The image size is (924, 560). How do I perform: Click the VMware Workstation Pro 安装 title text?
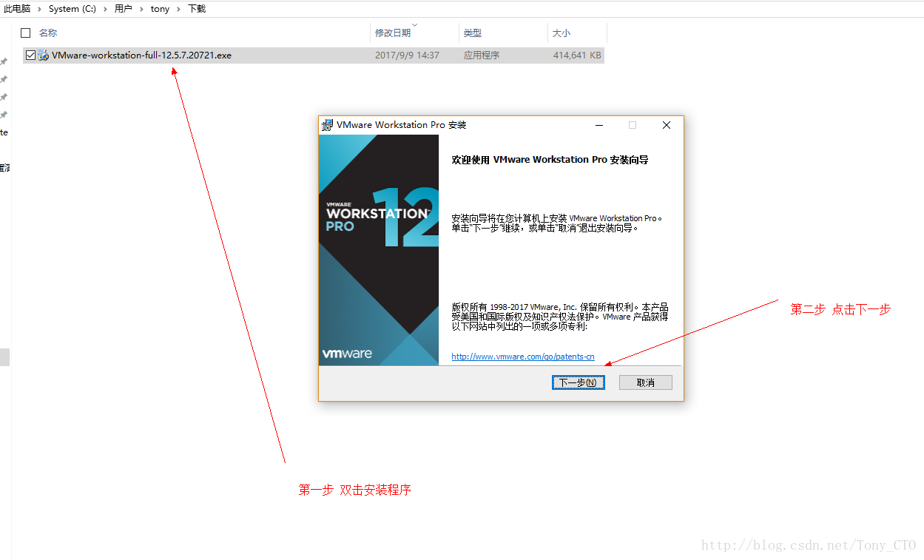[402, 125]
